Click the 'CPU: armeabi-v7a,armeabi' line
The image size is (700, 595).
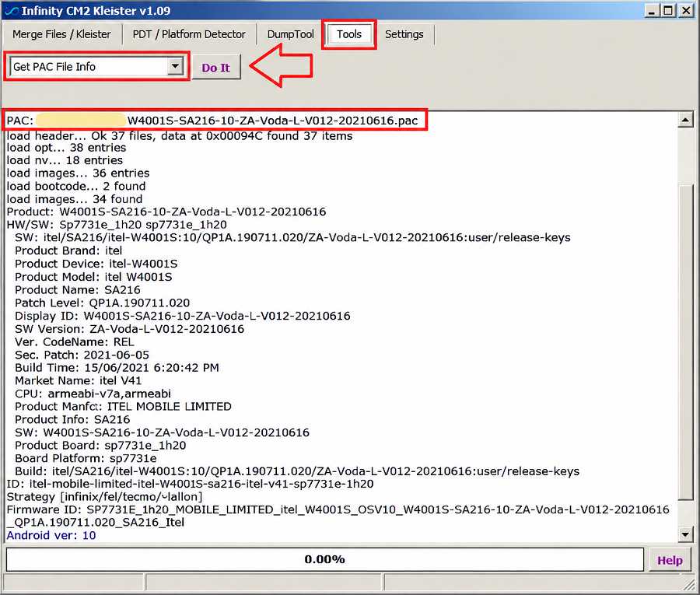pyautogui.click(x=93, y=394)
